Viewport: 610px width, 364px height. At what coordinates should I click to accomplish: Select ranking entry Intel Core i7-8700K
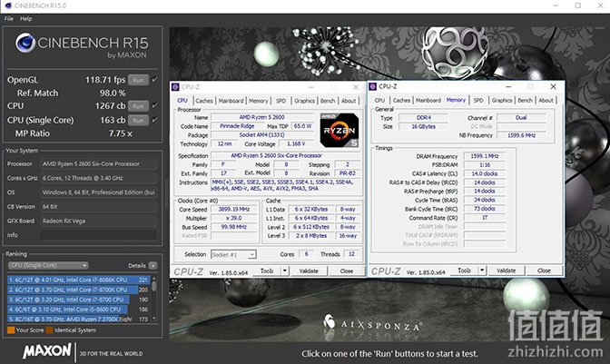pyautogui.click(x=78, y=290)
